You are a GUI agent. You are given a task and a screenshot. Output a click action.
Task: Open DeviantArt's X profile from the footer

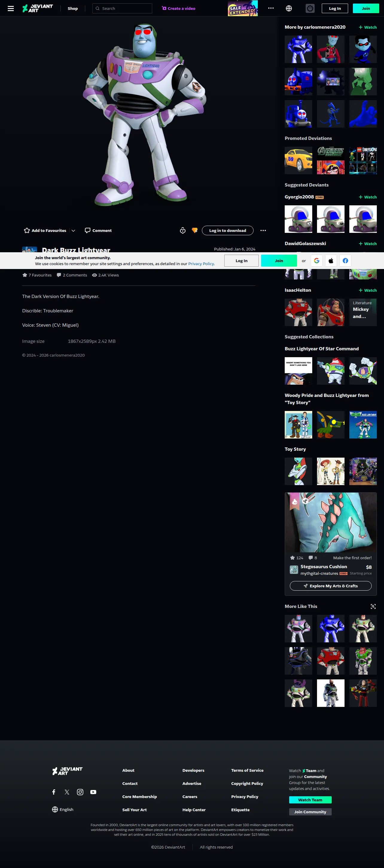pyautogui.click(x=67, y=792)
